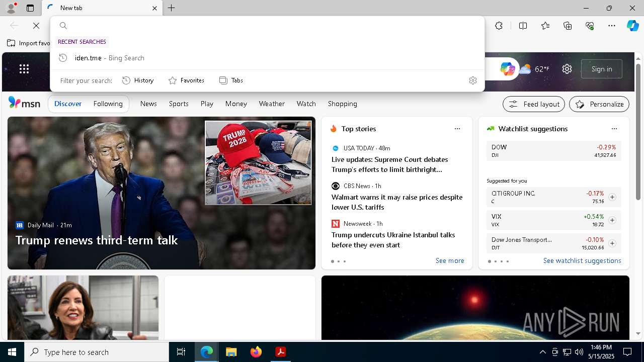Image resolution: width=644 pixels, height=362 pixels.
Task: Read Trump undercuts Ukraine Istanbul talks story
Action: click(x=393, y=240)
